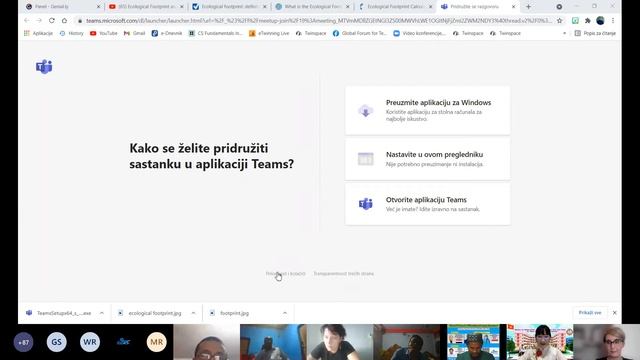Open the Video konferencije bookmark
Screen dimensions: 640x360
[x=419, y=33]
